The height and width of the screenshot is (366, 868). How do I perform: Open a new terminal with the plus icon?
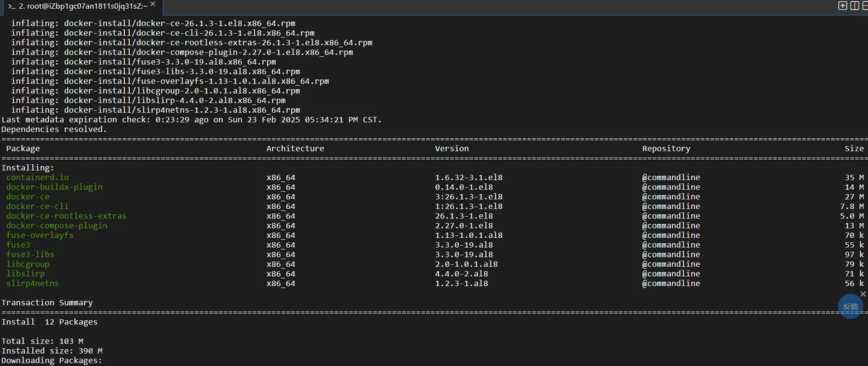point(843,6)
